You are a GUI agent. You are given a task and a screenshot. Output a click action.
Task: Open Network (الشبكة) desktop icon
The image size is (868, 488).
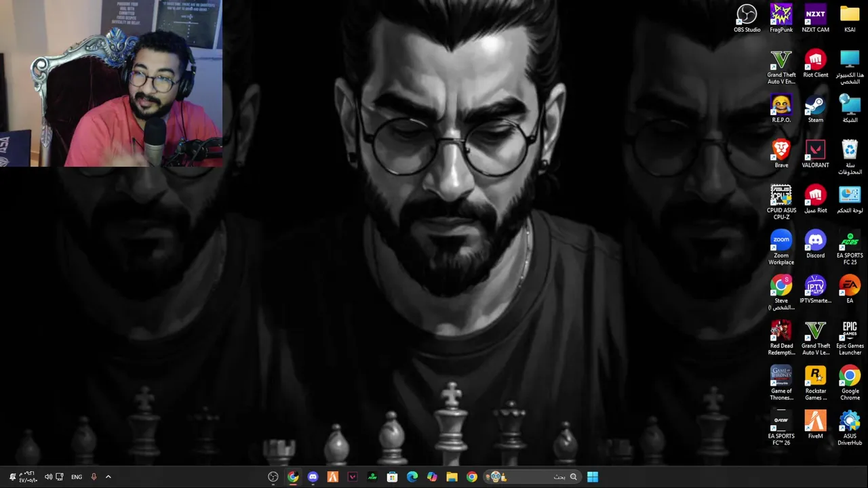(x=850, y=108)
